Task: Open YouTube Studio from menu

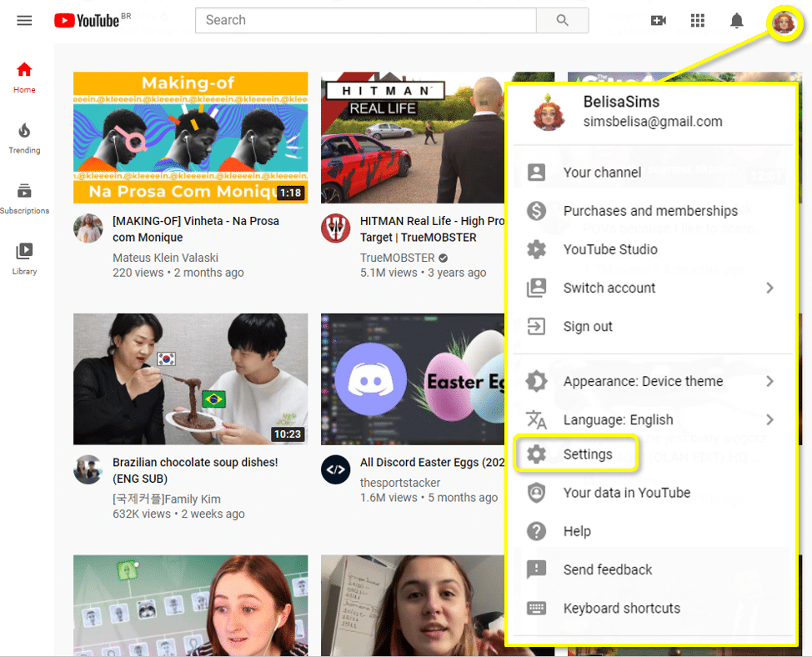Action: pos(653,249)
